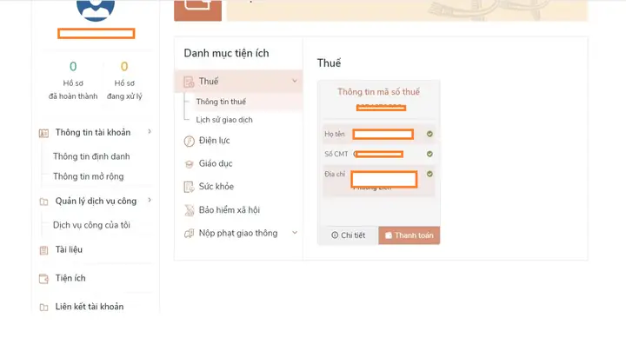Screen dimensions: 626x364
Task: Collapse the Thuế category chevron
Action: click(295, 81)
